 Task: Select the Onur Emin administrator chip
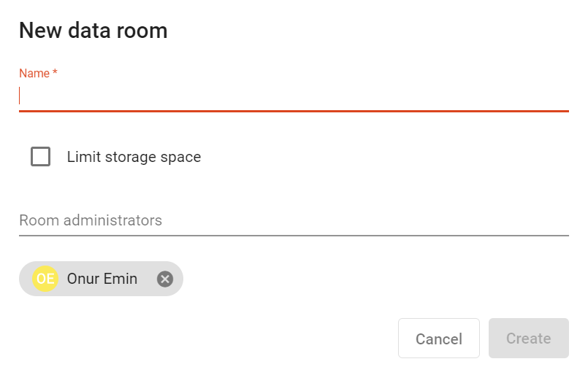101,279
